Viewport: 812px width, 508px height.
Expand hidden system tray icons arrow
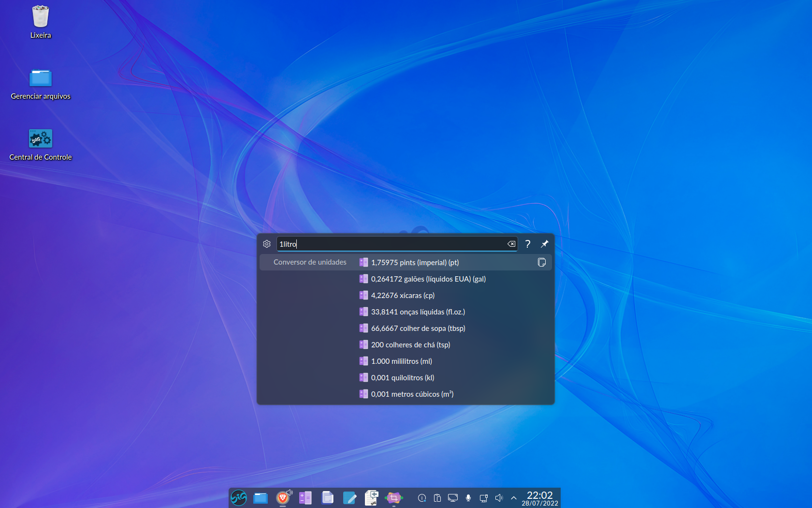point(514,498)
